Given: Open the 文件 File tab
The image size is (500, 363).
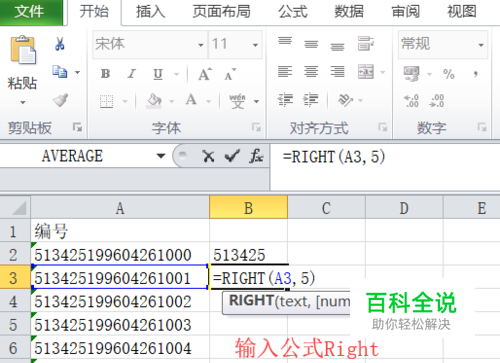Looking at the screenshot, I should [30, 12].
